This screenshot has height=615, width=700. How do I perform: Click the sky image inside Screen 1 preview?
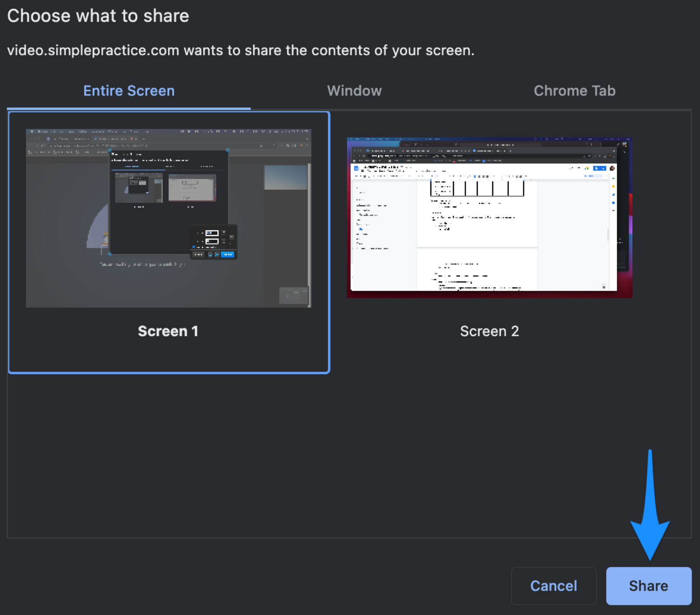coord(285,177)
